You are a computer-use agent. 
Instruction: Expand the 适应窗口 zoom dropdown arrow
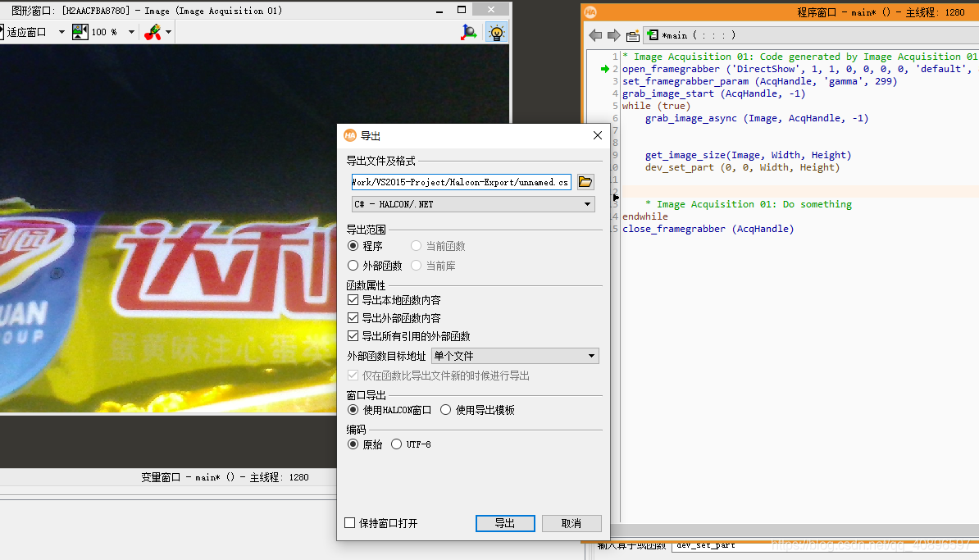(61, 32)
